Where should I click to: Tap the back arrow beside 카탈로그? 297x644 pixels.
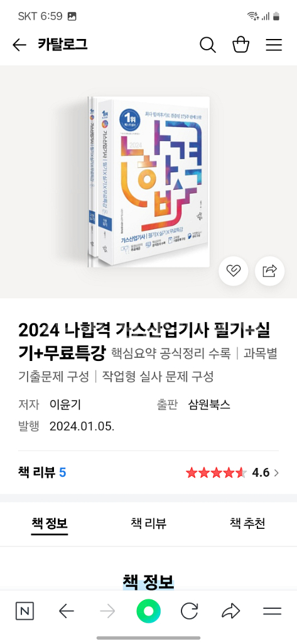click(19, 45)
